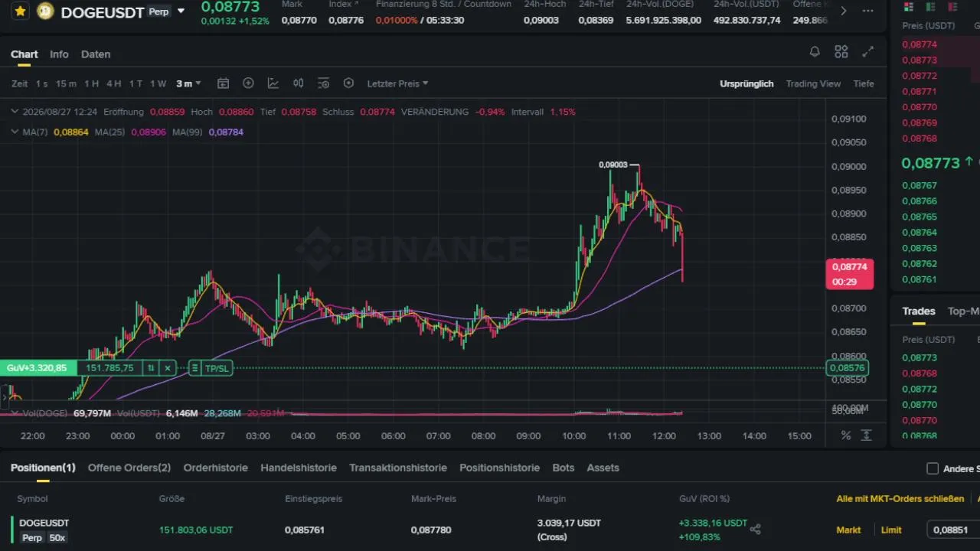Select 1H time interval
The height and width of the screenshot is (551, 980).
pos(91,83)
